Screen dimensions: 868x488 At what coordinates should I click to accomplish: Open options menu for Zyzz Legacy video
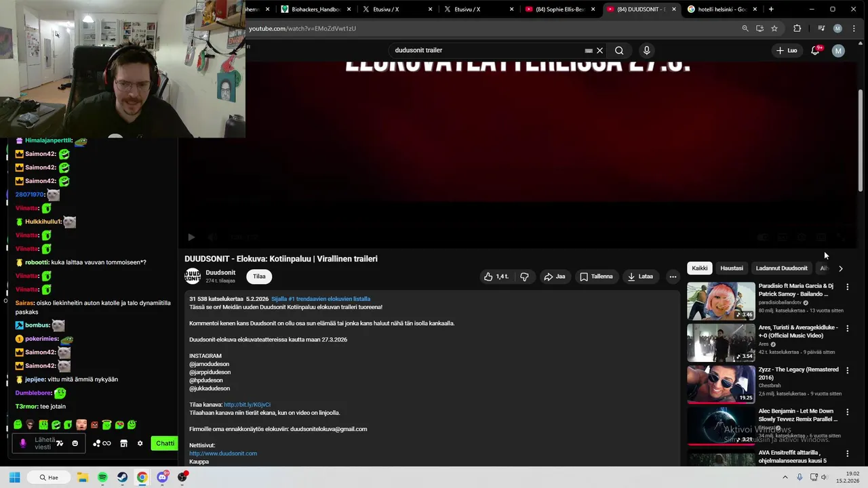pos(847,370)
